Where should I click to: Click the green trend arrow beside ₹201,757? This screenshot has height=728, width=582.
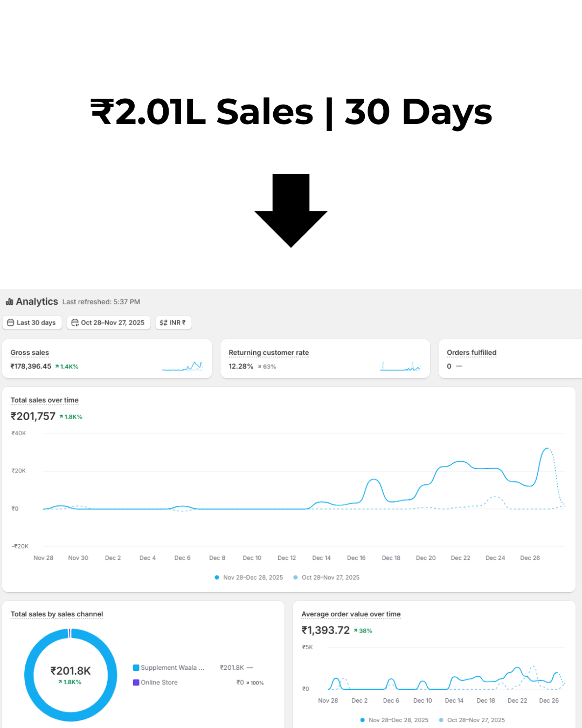(61, 417)
